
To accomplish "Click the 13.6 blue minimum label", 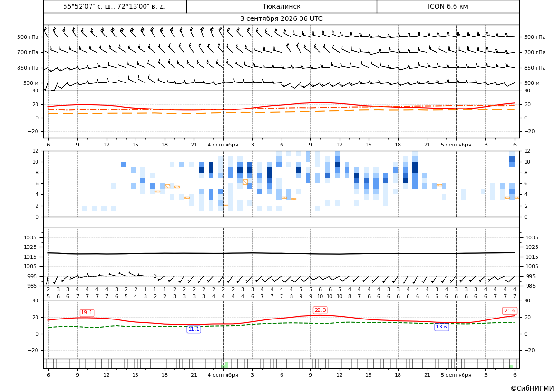I will coord(441,327).
